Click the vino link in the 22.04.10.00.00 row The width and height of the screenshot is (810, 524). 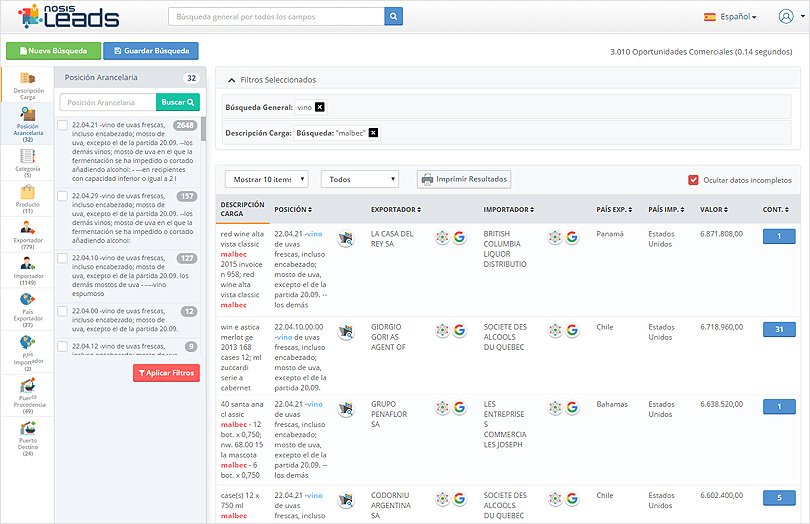[x=284, y=337]
